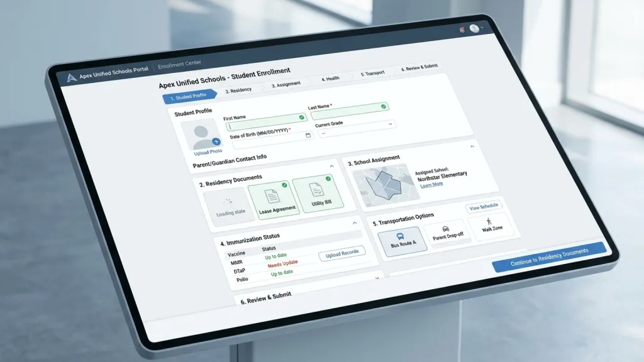This screenshot has width=644, height=362.
Task: Switch to the 5. Transport step
Action: coord(372,73)
